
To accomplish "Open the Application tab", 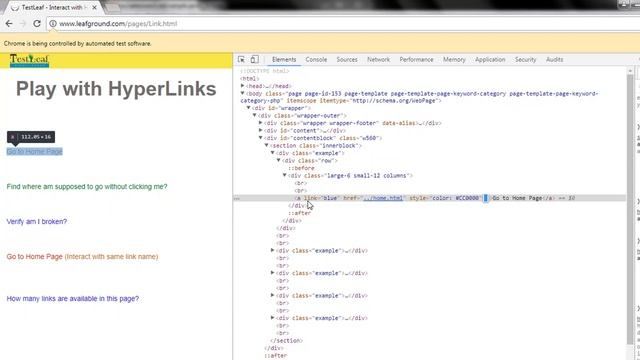I will [x=490, y=60].
